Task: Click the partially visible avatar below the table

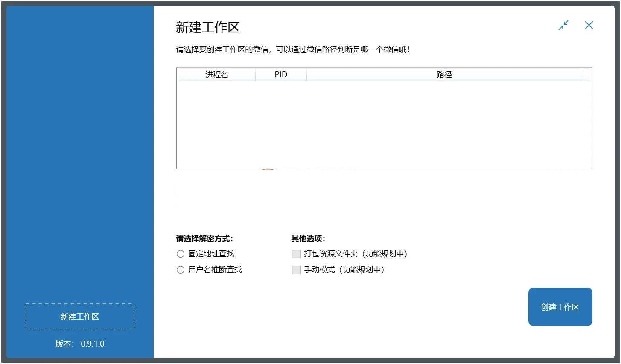Action: 267,169
